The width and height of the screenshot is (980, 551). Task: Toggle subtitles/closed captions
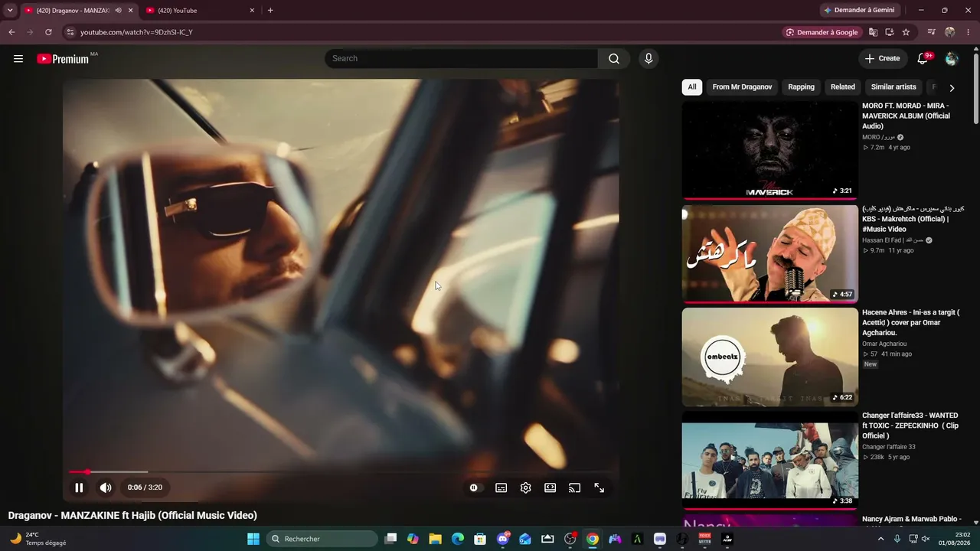[x=501, y=487]
